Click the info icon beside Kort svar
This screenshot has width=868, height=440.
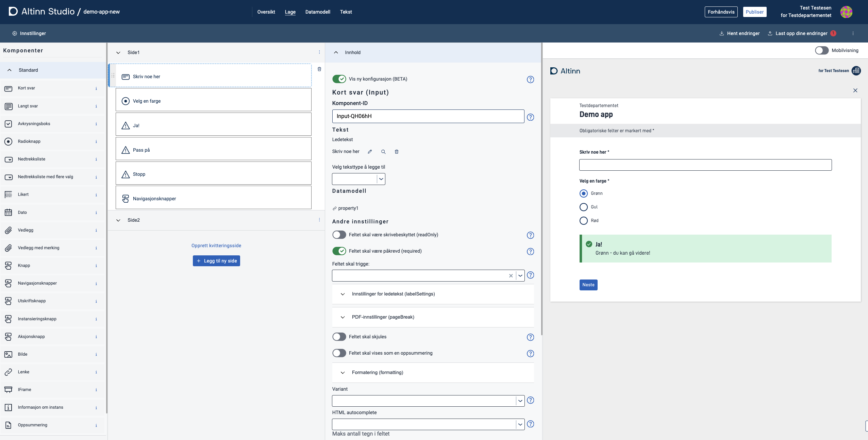tap(96, 88)
